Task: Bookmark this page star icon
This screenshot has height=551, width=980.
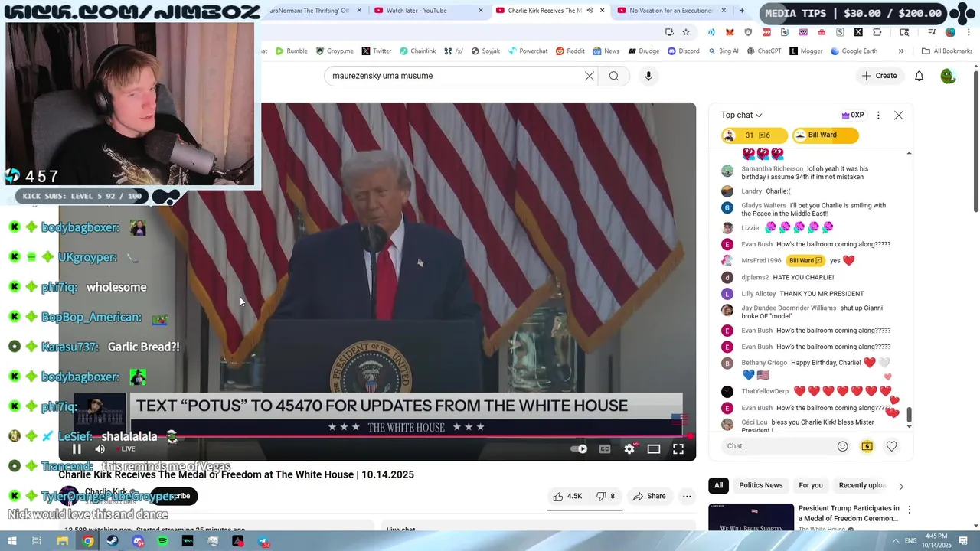Action: pyautogui.click(x=686, y=32)
